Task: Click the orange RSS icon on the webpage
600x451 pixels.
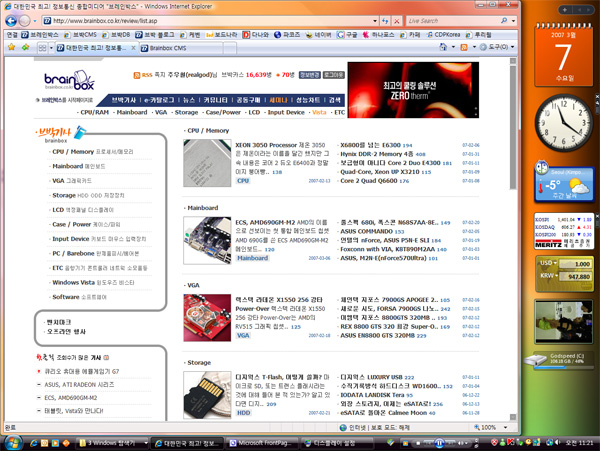Action: (x=137, y=75)
